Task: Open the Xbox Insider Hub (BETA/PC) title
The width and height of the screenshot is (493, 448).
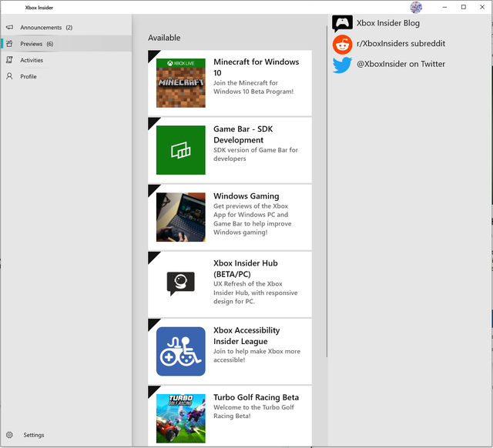Action: (x=246, y=269)
